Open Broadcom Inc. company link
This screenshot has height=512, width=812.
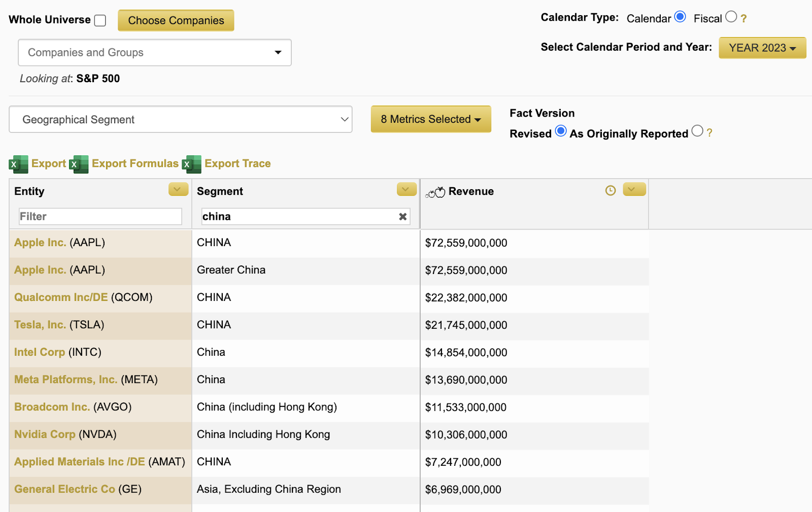(52, 407)
